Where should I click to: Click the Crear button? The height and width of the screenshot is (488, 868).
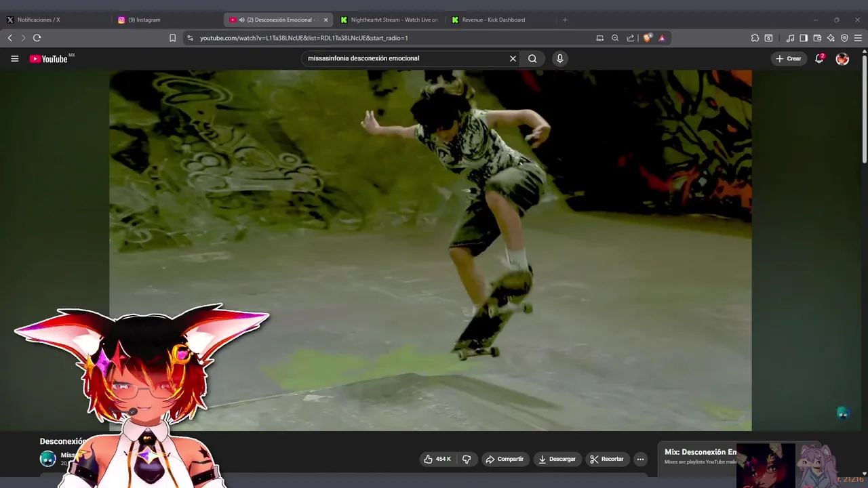pyautogui.click(x=789, y=59)
